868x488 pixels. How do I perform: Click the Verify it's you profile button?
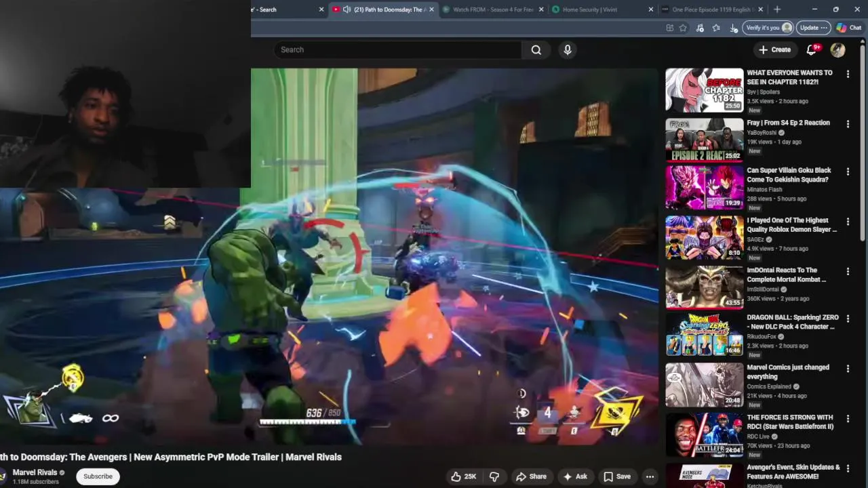[x=768, y=28]
